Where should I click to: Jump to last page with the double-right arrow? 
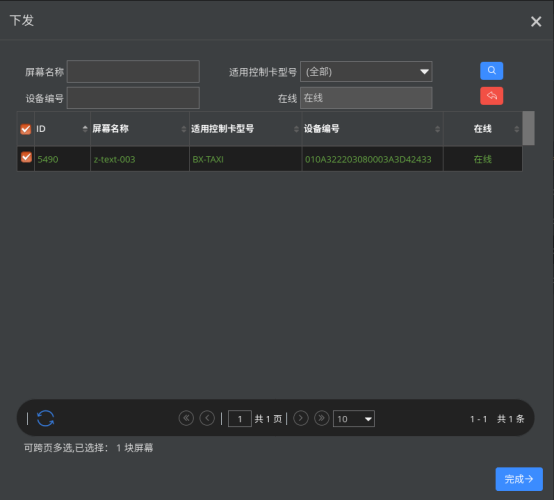click(322, 418)
